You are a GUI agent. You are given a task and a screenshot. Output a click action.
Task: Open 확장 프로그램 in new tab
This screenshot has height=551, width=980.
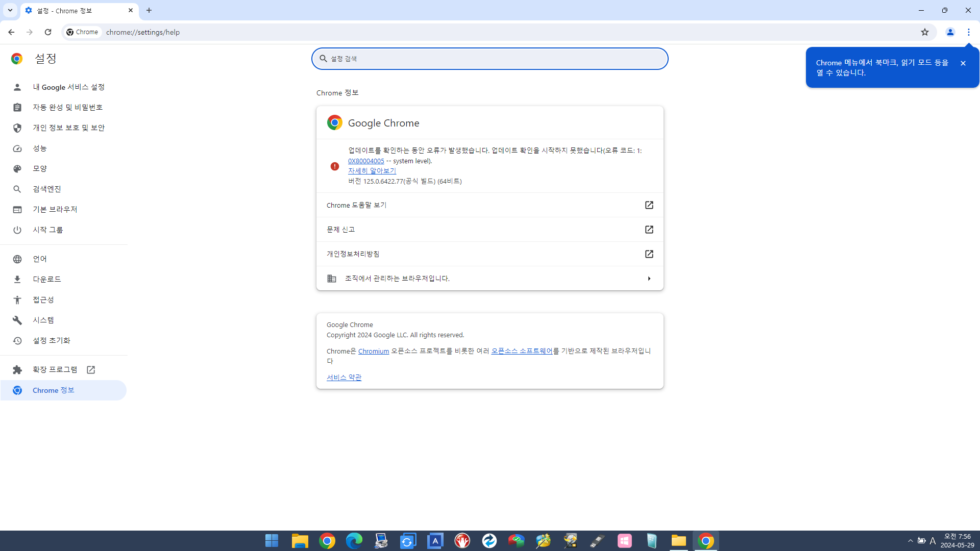tap(63, 370)
